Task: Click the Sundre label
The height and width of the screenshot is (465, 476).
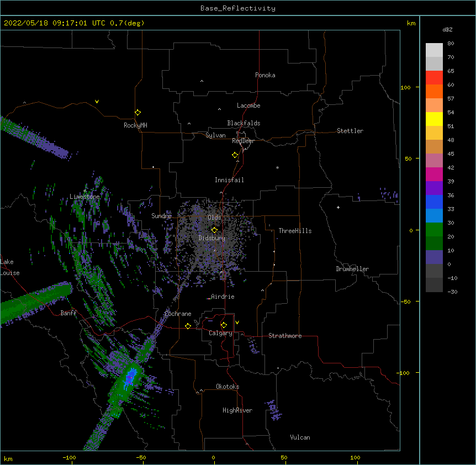Action: 161,216
